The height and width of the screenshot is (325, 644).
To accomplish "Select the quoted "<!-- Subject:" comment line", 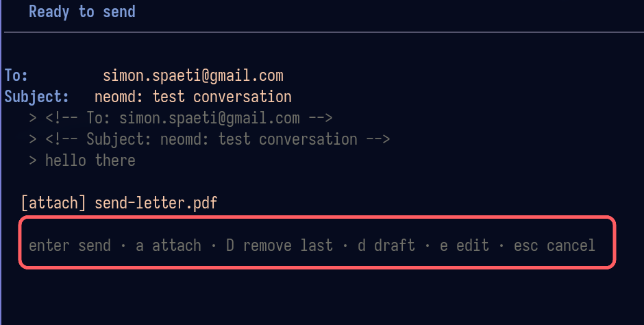I will coord(217,139).
